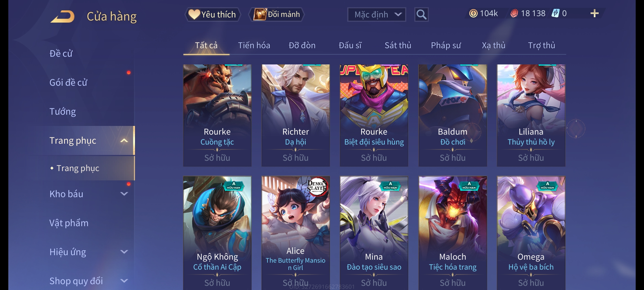This screenshot has width=644, height=290.
Task: Expand the Hiệu ứng sidebar section
Action: point(124,252)
